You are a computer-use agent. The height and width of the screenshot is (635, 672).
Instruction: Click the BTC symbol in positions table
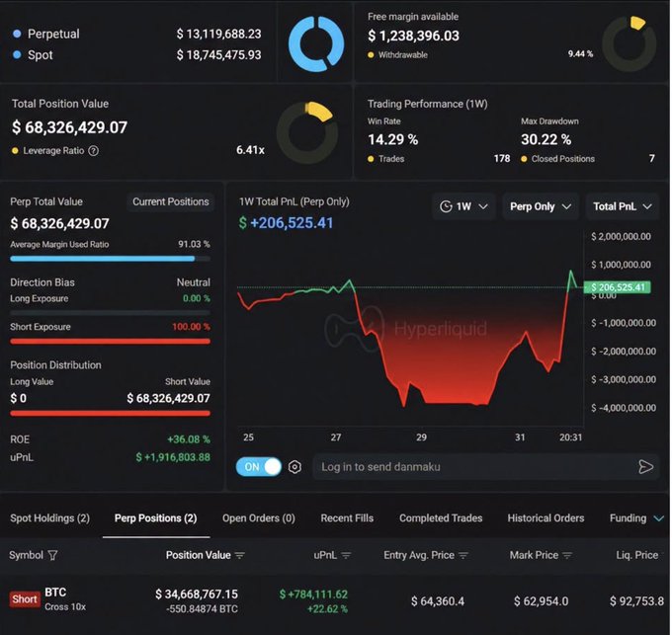coord(55,593)
